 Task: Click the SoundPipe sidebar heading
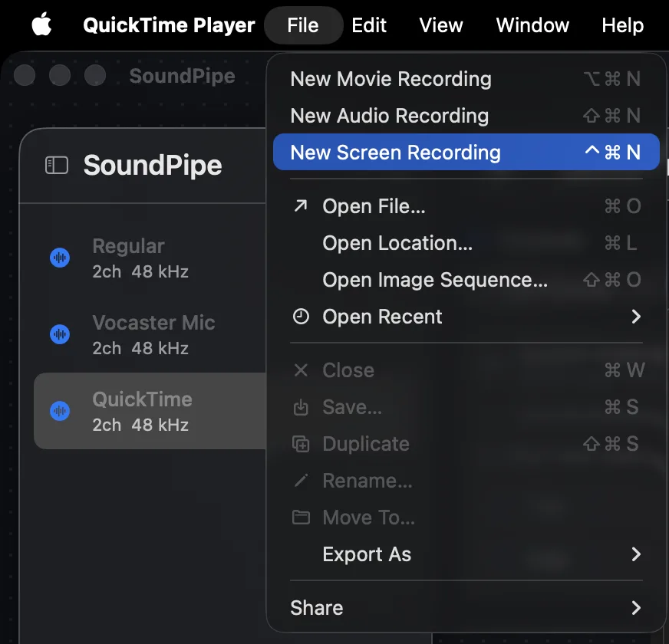153,166
